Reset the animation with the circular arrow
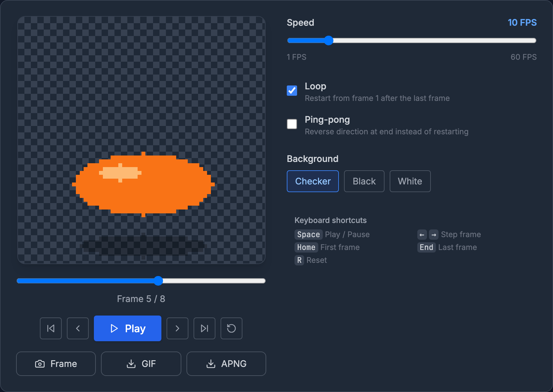Viewport: 553px width, 392px height. pos(231,328)
